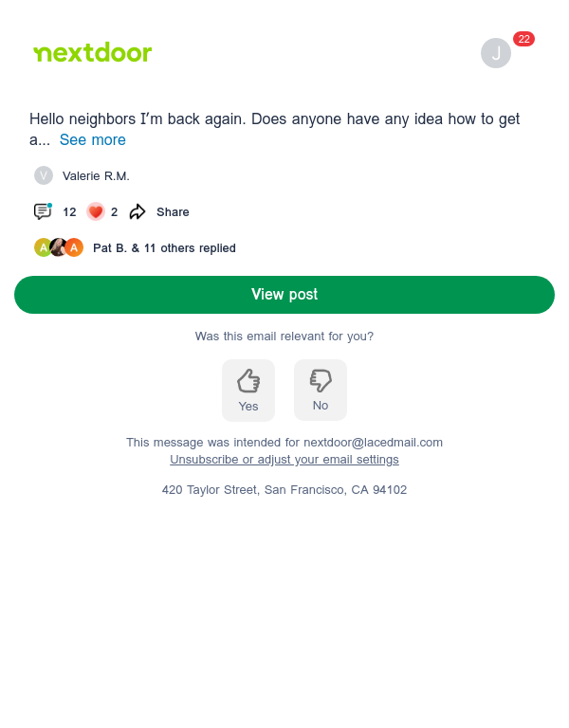The image size is (569, 728).
Task: Click the post preview text
Action: (274, 129)
